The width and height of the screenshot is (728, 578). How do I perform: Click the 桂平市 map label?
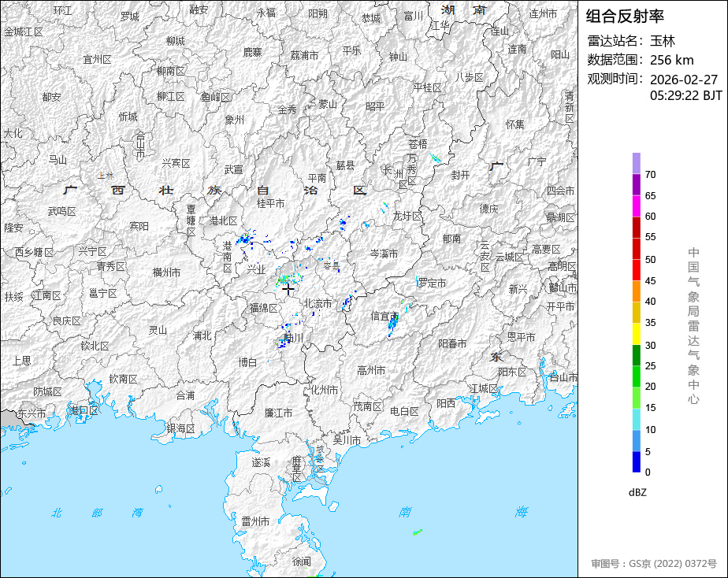pos(270,203)
